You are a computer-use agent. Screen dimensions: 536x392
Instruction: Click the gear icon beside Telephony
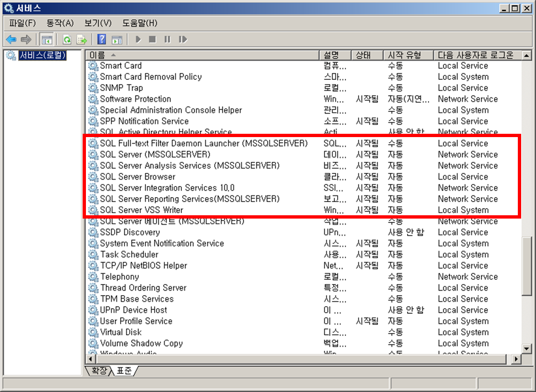[x=93, y=277]
